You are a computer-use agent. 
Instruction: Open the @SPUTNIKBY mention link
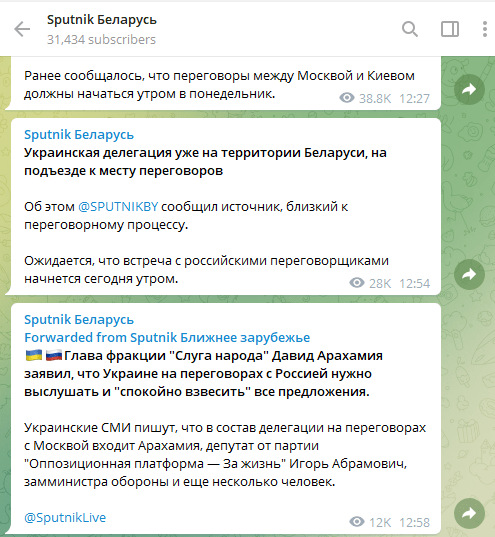pos(118,207)
